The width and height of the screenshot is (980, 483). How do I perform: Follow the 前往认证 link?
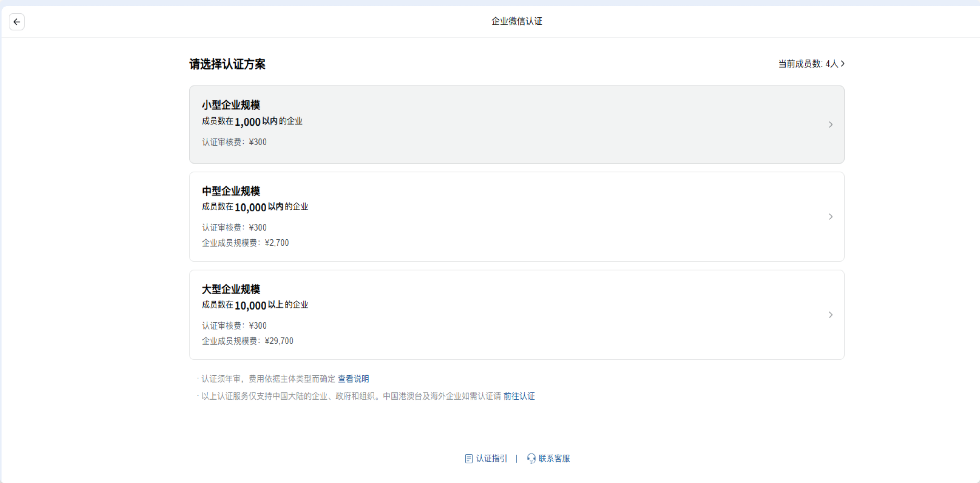(519, 396)
